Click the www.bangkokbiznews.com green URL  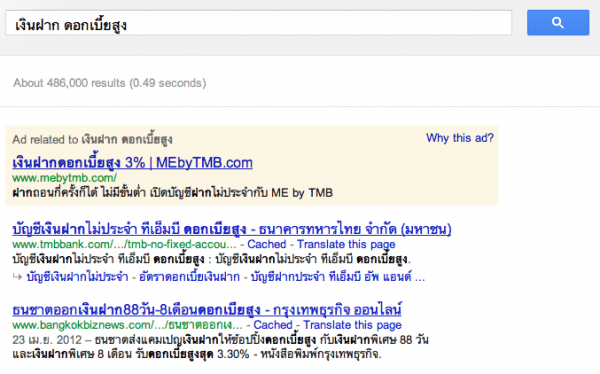(x=127, y=325)
